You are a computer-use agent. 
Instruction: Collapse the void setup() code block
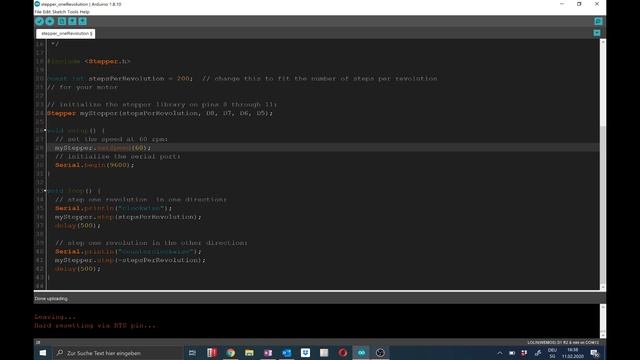coord(45,130)
